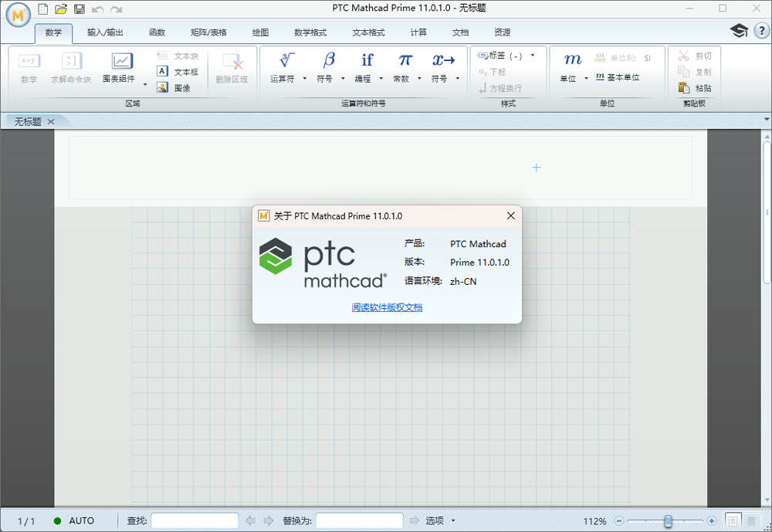
Task: Click 删除区域 delete region
Action: [232, 69]
